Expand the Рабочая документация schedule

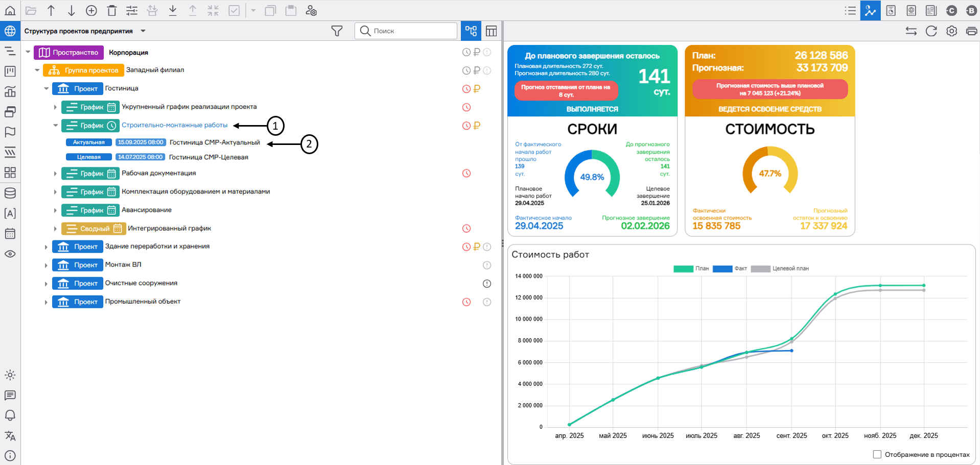click(x=55, y=174)
